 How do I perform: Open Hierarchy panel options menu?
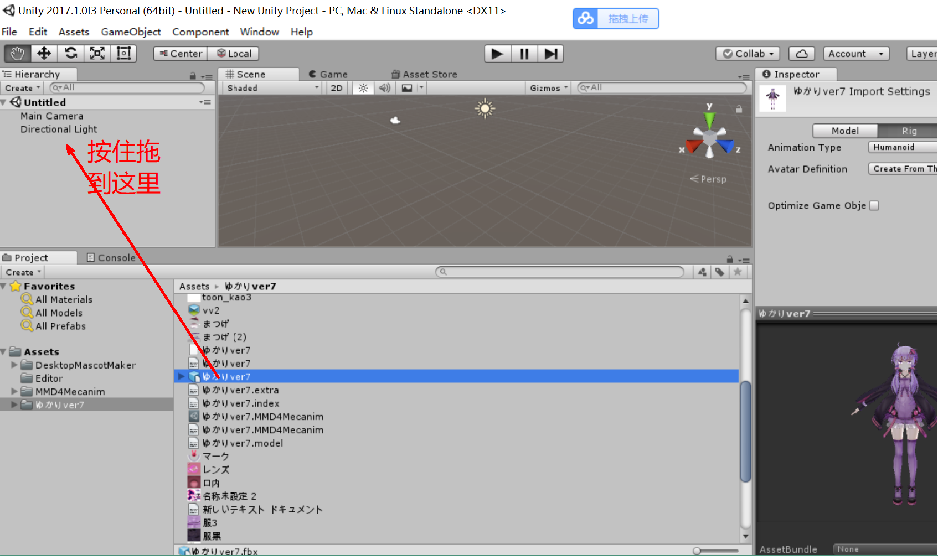[207, 76]
